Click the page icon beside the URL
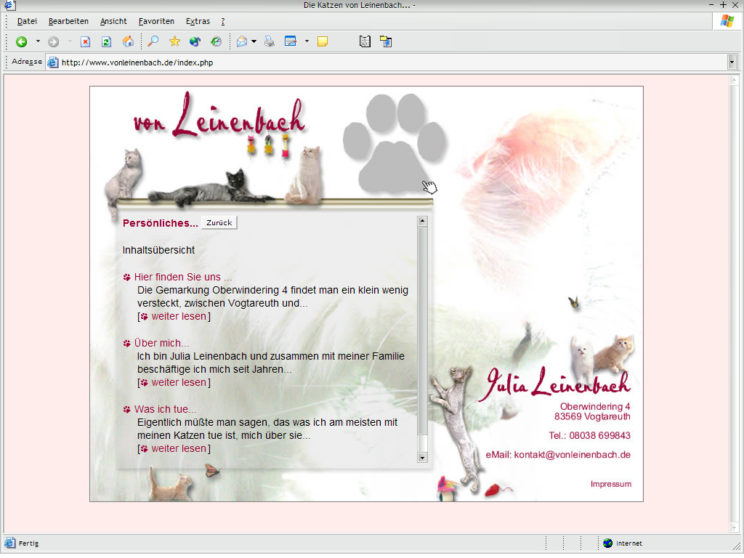Screen dimensions: 744x558 pos(53,63)
